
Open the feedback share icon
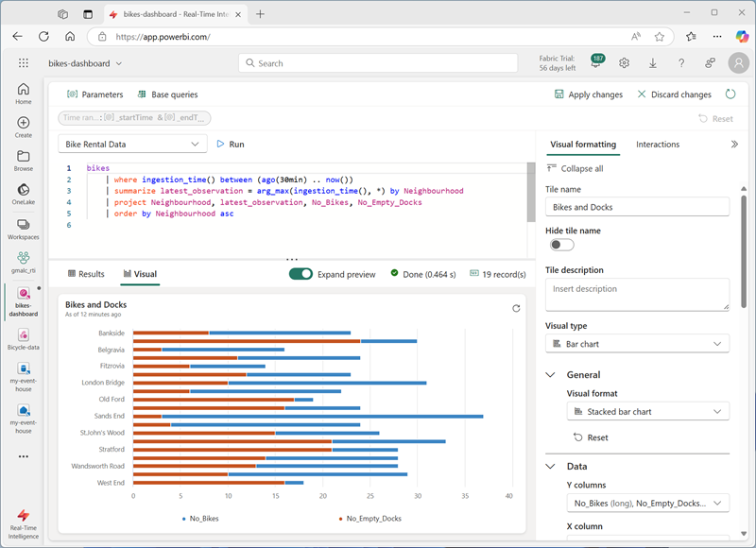[x=710, y=63]
